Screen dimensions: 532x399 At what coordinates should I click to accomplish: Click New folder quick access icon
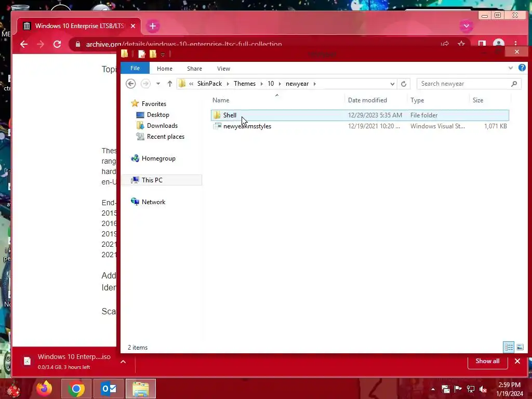pos(153,54)
